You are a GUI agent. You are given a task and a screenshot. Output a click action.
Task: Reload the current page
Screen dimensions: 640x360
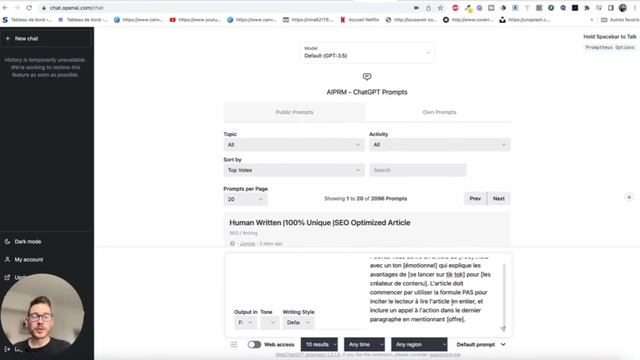(29, 8)
